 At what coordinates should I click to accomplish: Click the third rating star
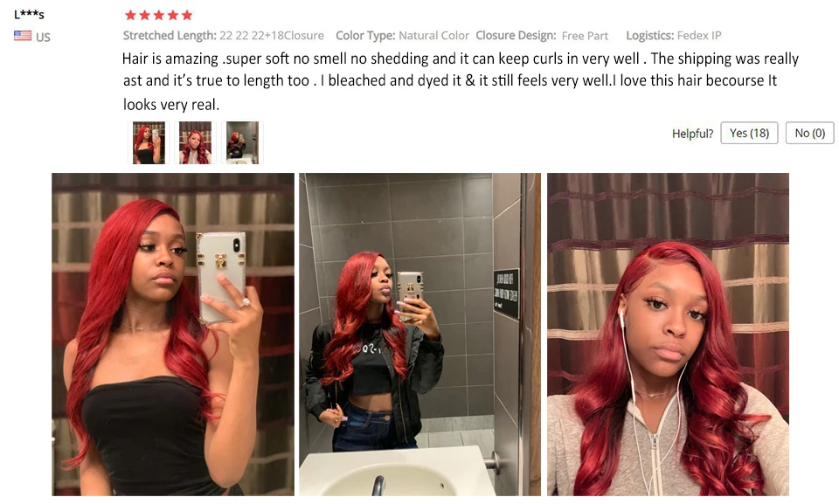[158, 15]
